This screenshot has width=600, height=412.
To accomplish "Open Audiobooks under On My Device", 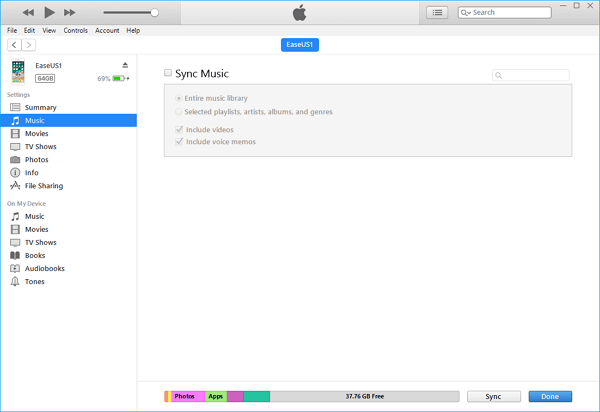I will (x=44, y=269).
